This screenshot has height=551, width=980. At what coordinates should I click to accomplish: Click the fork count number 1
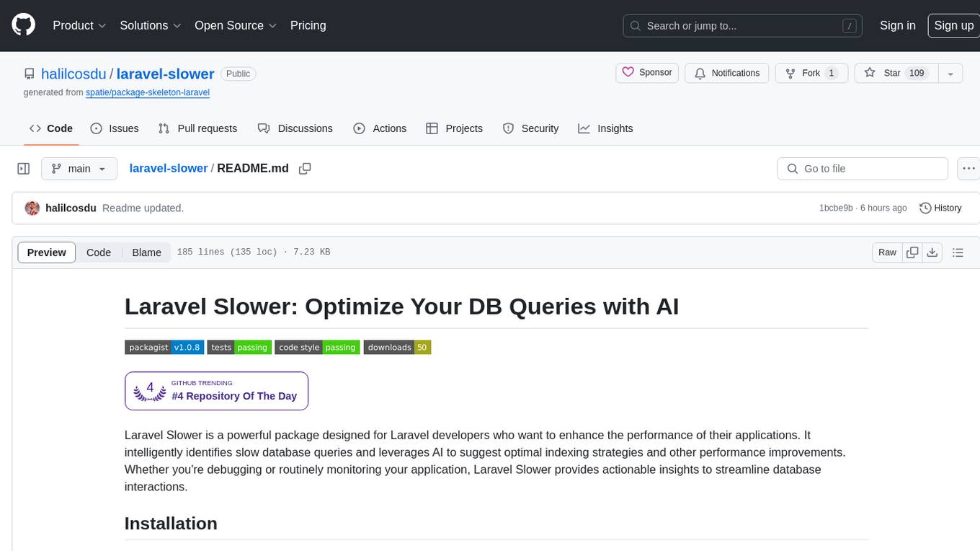[x=831, y=73]
